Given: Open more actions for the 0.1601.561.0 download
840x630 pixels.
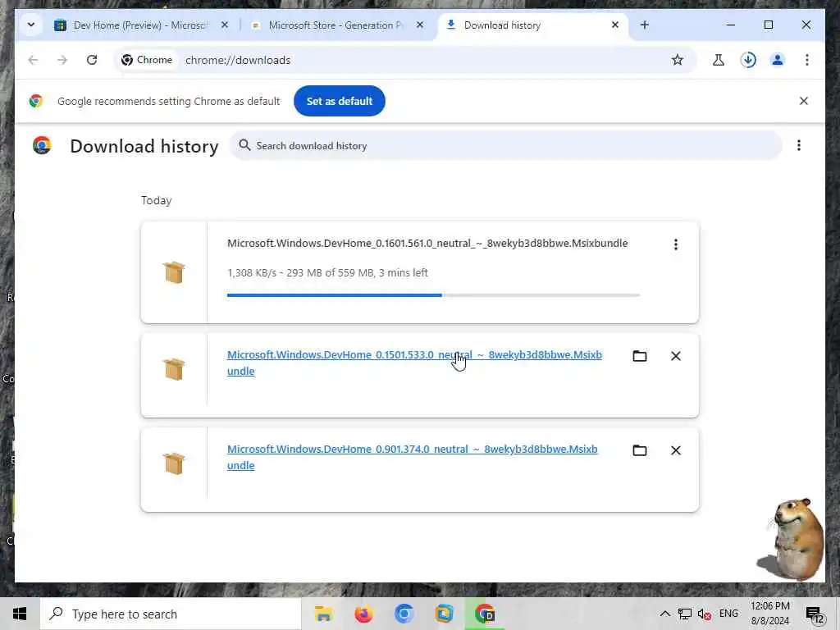Looking at the screenshot, I should pyautogui.click(x=676, y=244).
